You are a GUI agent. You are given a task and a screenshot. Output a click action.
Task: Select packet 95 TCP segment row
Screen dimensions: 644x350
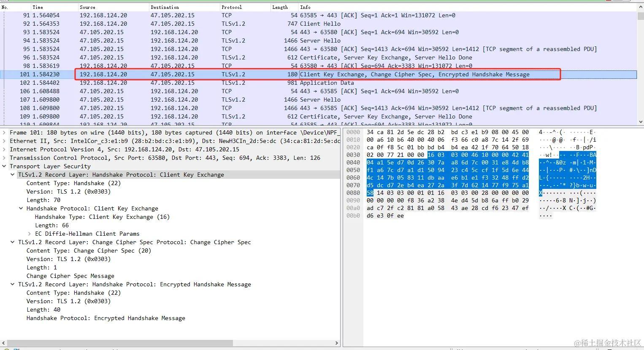coord(319,49)
